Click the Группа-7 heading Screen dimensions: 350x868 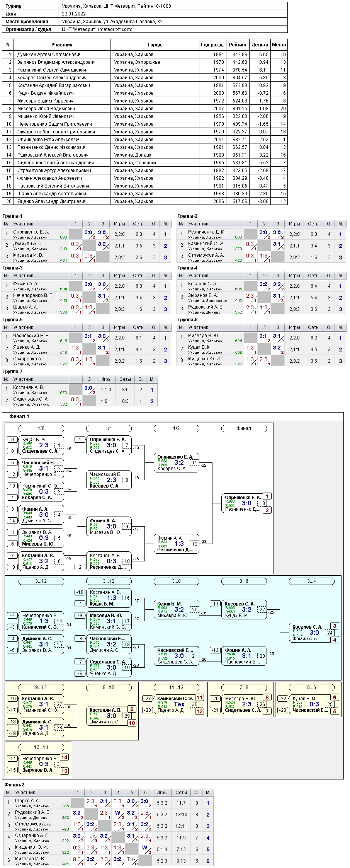[x=12, y=372]
